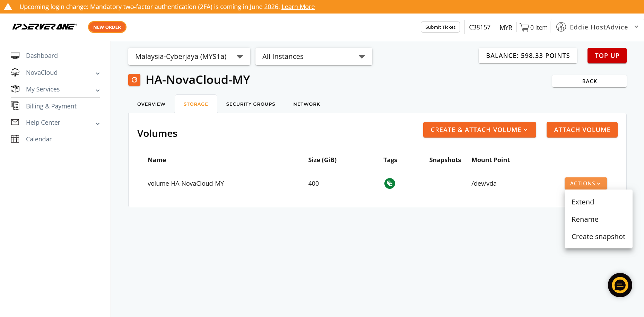Open the All Instances dropdown
The height and width of the screenshot is (317, 644).
click(x=314, y=56)
